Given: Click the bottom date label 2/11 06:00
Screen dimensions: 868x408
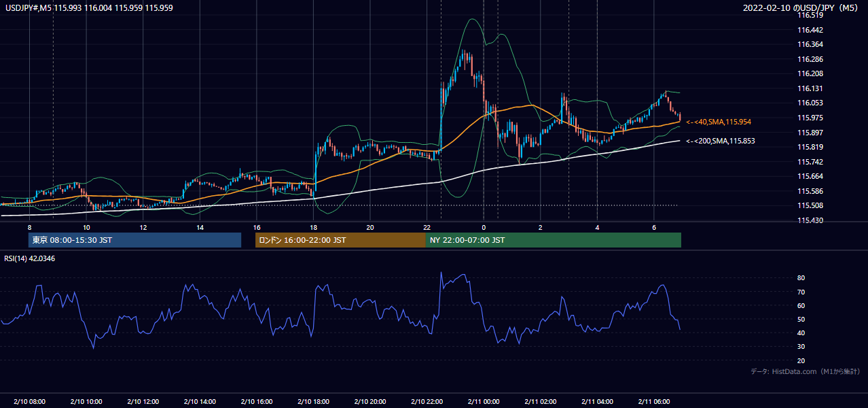Looking at the screenshot, I should coord(653,402).
